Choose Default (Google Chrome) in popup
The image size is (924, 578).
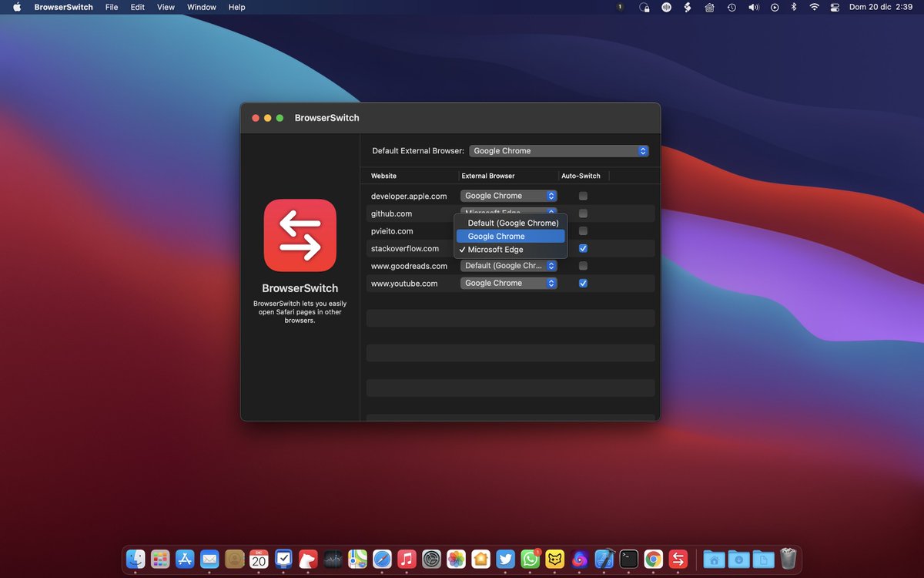(511, 223)
